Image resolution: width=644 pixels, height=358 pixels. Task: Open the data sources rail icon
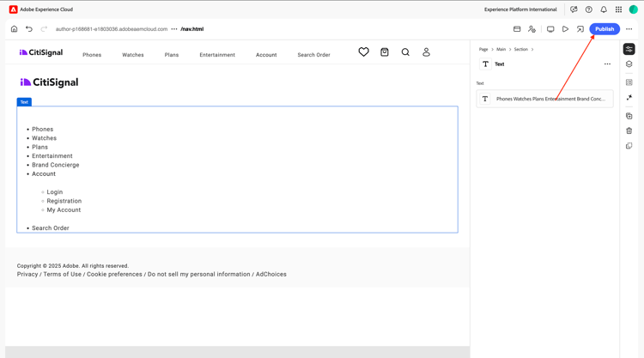pyautogui.click(x=629, y=82)
